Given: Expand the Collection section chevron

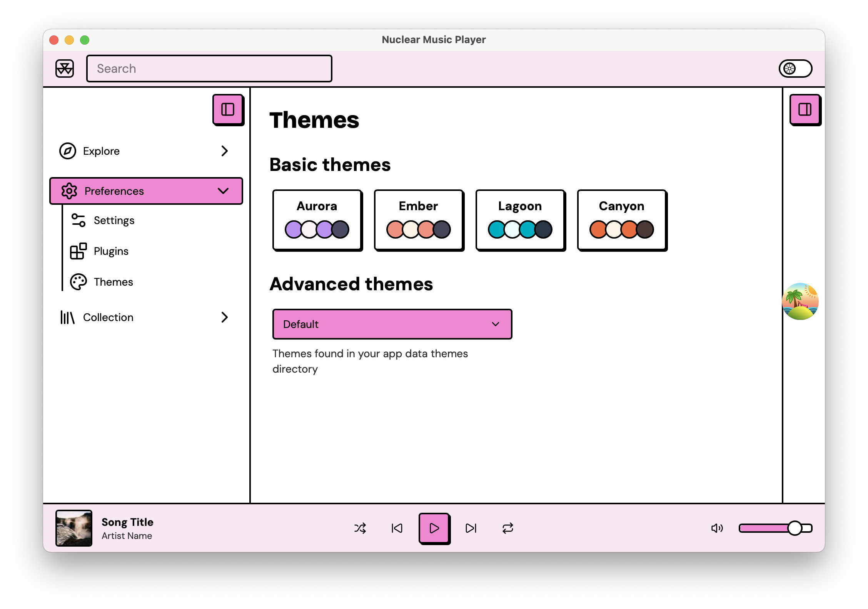Looking at the screenshot, I should 225,317.
